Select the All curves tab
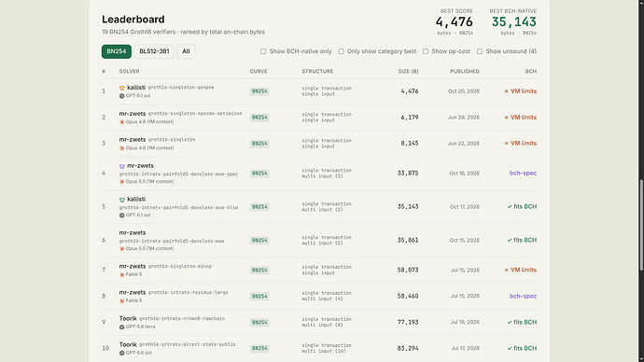 click(x=186, y=51)
